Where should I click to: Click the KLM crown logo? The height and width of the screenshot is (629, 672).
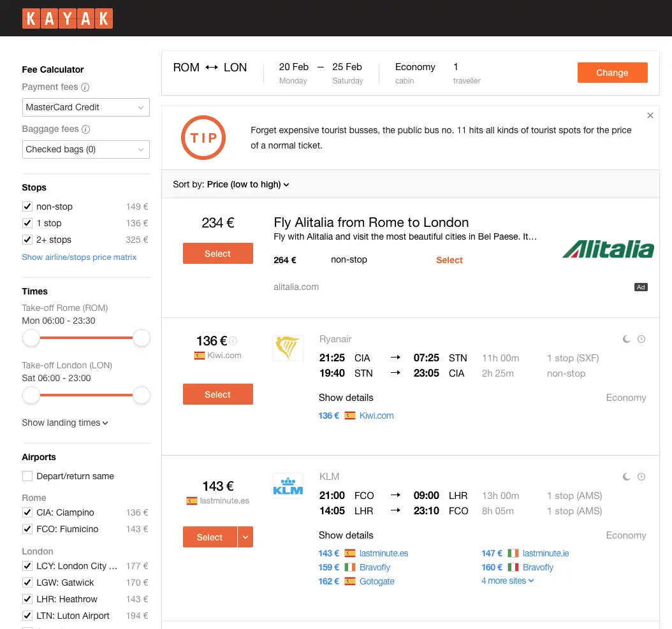coord(288,486)
